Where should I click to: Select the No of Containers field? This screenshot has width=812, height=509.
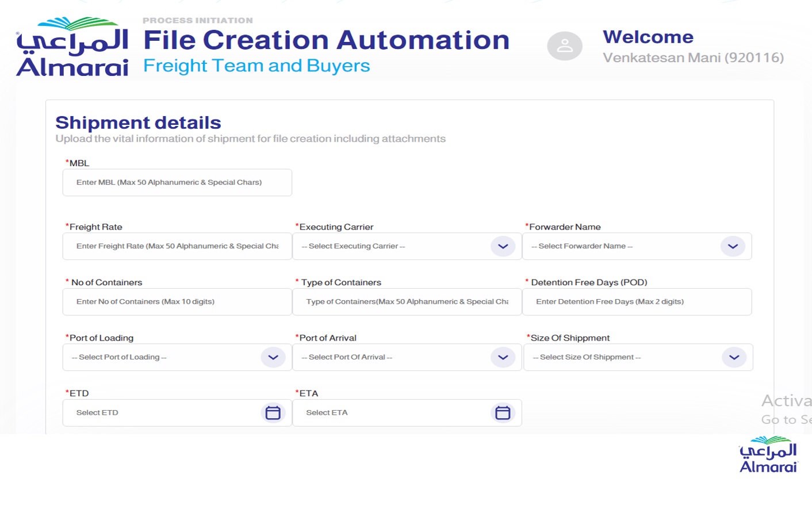[177, 302]
